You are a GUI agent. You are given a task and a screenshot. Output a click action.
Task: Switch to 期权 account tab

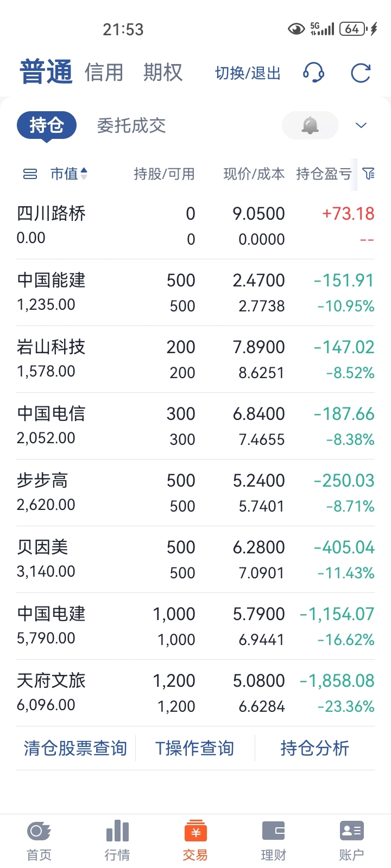click(162, 73)
